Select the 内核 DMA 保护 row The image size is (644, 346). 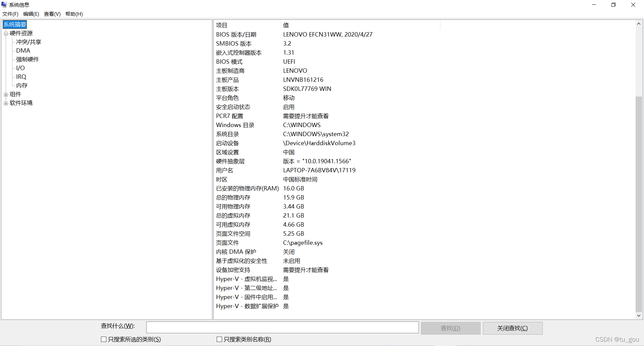[x=327, y=252]
